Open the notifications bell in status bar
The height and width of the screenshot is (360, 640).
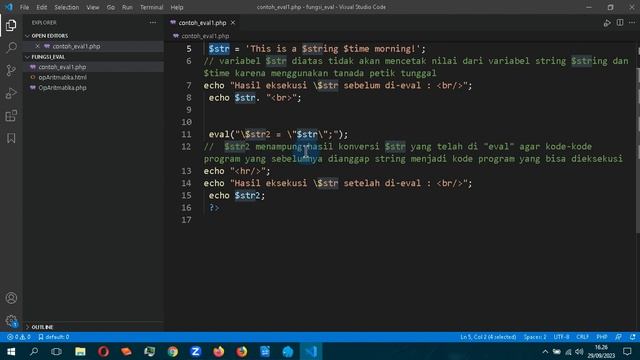click(x=632, y=337)
